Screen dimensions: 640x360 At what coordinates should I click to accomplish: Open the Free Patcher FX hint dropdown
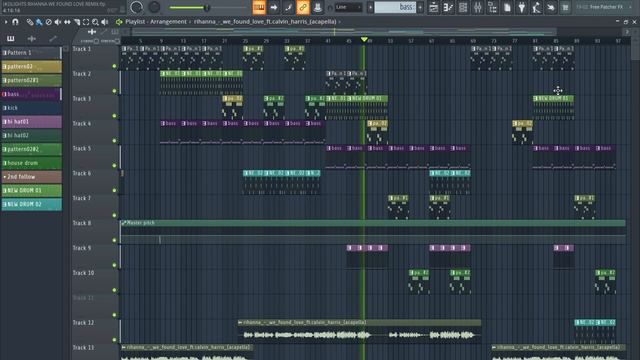point(603,7)
